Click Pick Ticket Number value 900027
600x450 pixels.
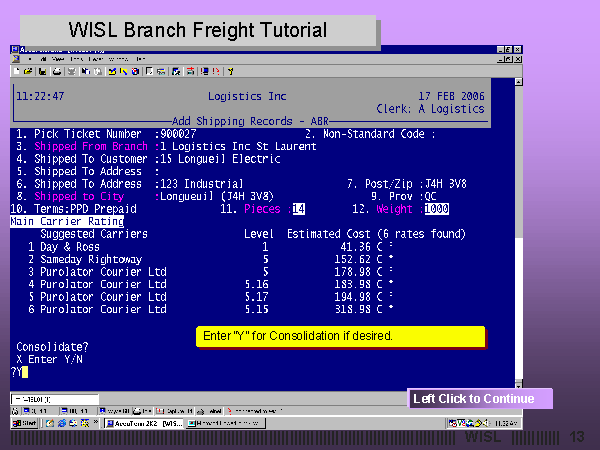tap(178, 134)
